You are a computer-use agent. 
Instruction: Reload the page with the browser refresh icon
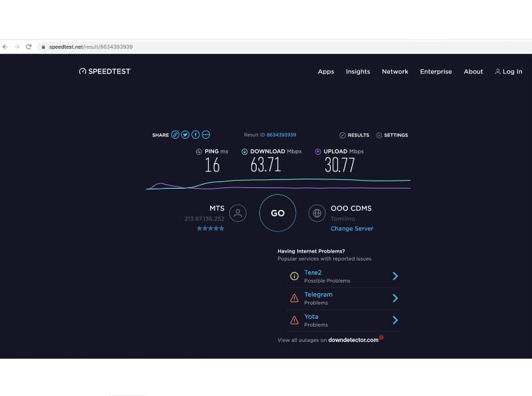coord(29,47)
